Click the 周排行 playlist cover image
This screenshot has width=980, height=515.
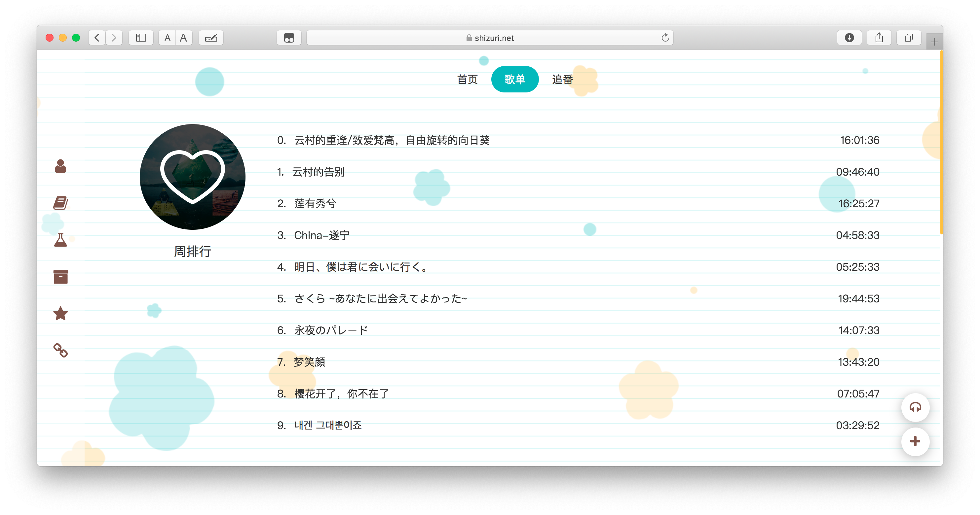coord(193,177)
